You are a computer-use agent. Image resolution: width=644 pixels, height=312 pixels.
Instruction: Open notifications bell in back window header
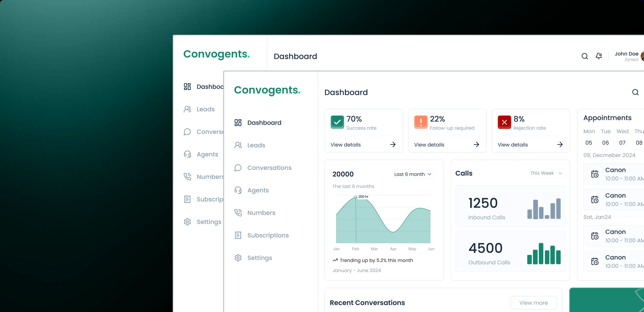click(x=599, y=56)
